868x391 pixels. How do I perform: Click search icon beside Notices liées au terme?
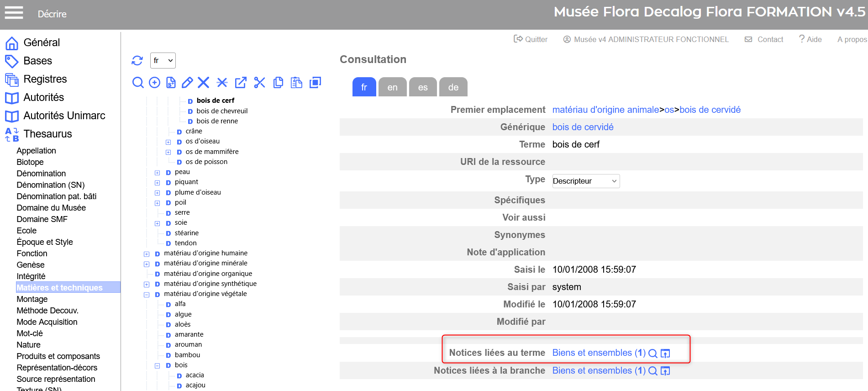653,354
